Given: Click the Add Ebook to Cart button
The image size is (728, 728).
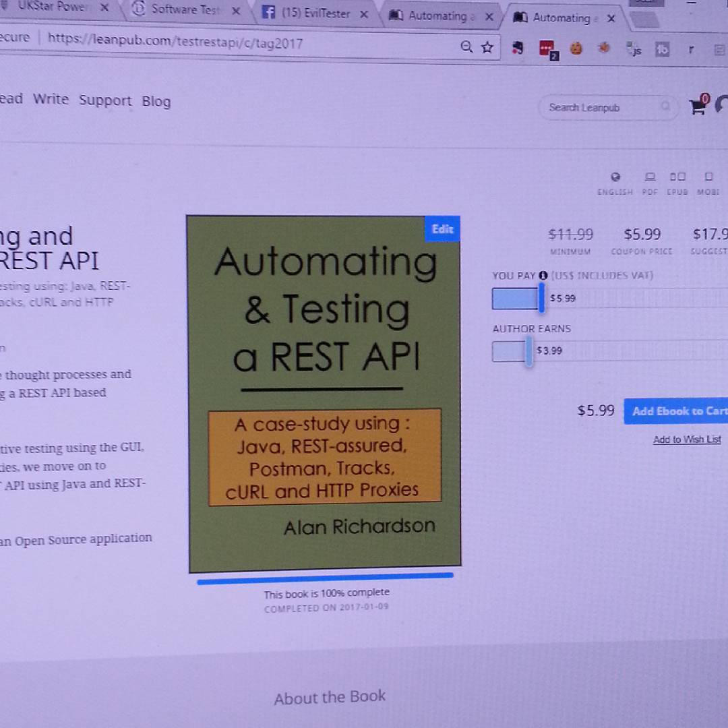Looking at the screenshot, I should (676, 411).
